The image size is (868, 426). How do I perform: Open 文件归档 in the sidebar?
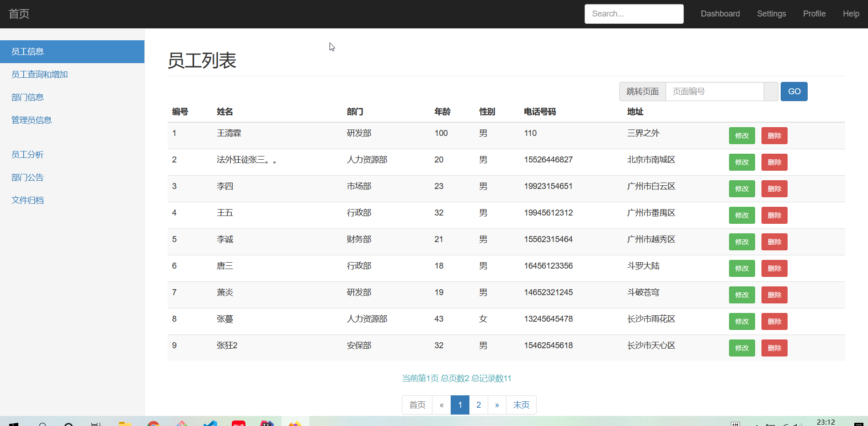click(72, 200)
